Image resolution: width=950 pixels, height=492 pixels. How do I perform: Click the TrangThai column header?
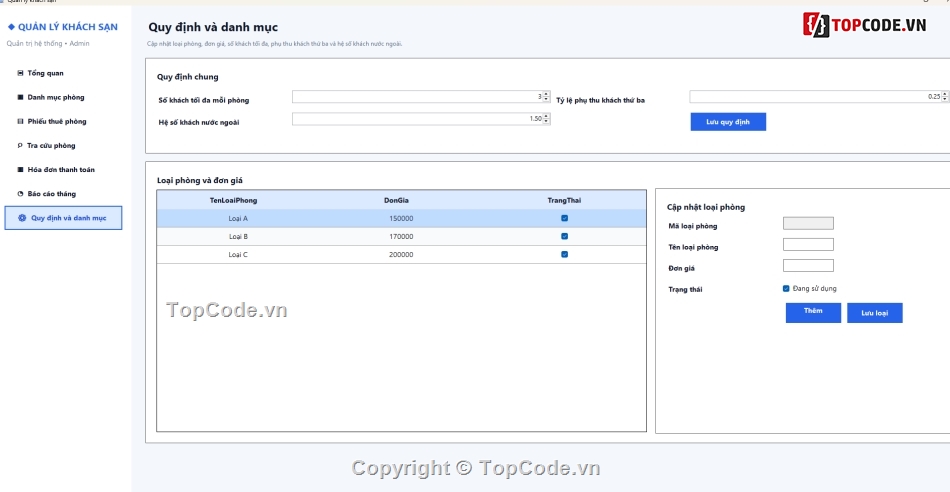coord(564,201)
